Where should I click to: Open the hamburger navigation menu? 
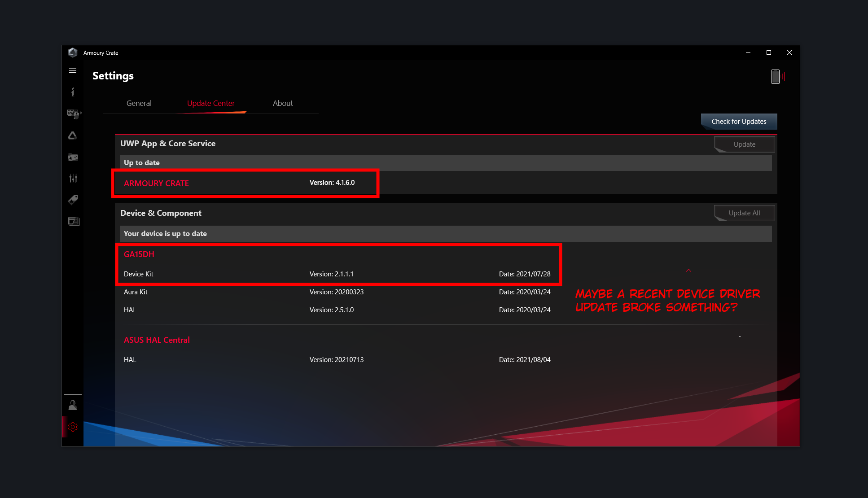(72, 70)
